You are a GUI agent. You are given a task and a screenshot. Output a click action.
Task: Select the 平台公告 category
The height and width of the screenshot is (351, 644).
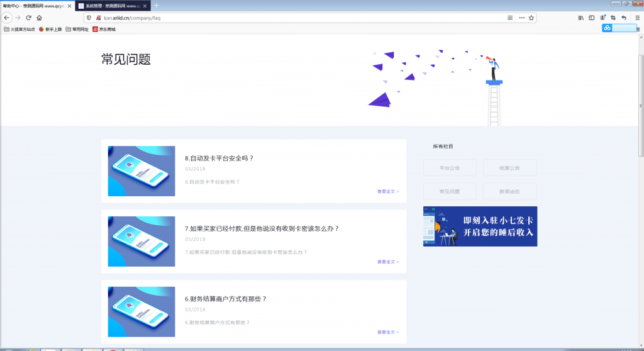pyautogui.click(x=450, y=168)
